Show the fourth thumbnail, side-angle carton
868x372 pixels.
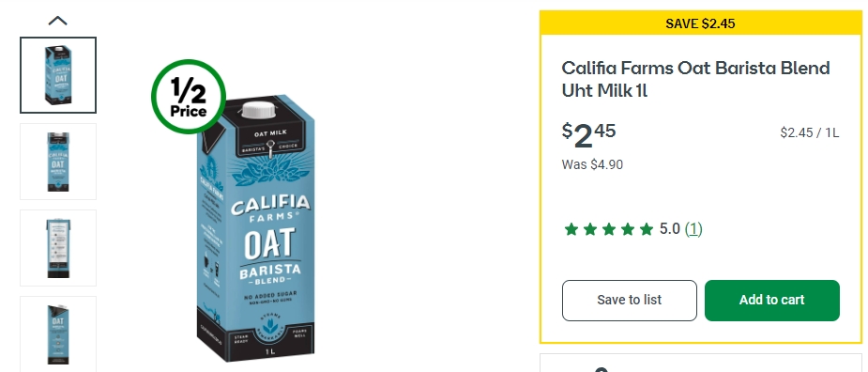click(x=58, y=333)
